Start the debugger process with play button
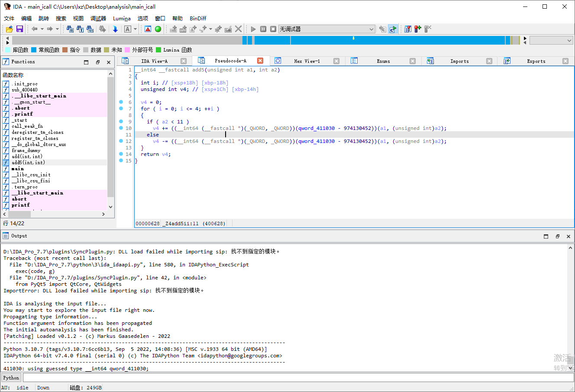Screen dimensions: 575x392 click(253, 29)
